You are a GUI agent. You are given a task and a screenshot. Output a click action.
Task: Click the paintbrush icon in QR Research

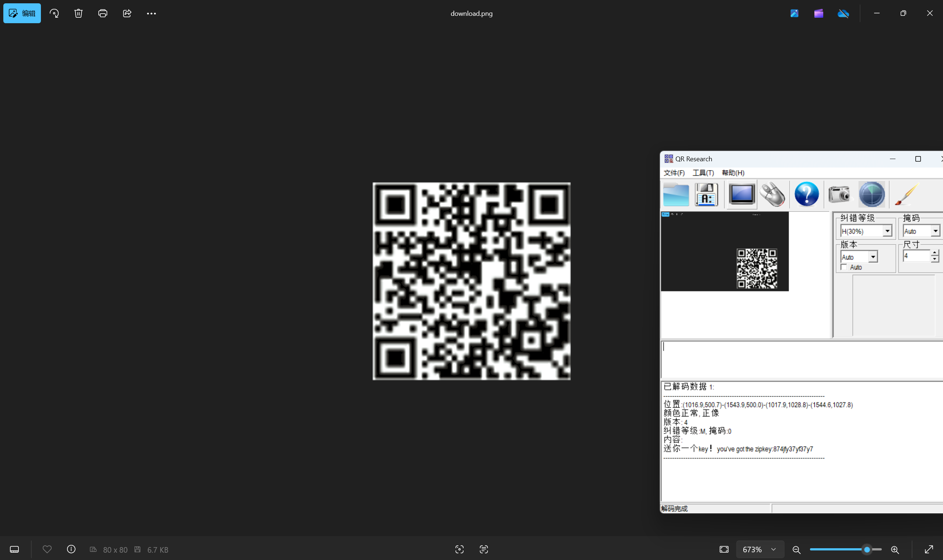pos(906,194)
